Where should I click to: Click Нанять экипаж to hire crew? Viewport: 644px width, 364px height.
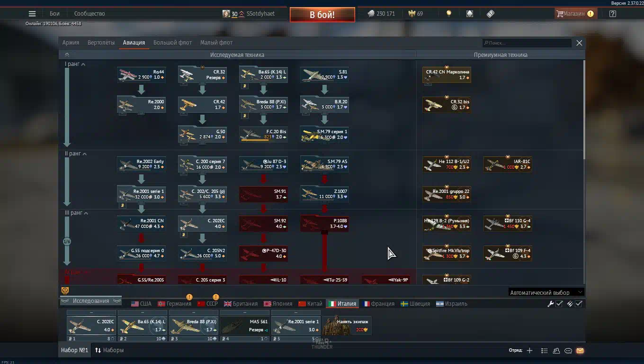pyautogui.click(x=348, y=325)
